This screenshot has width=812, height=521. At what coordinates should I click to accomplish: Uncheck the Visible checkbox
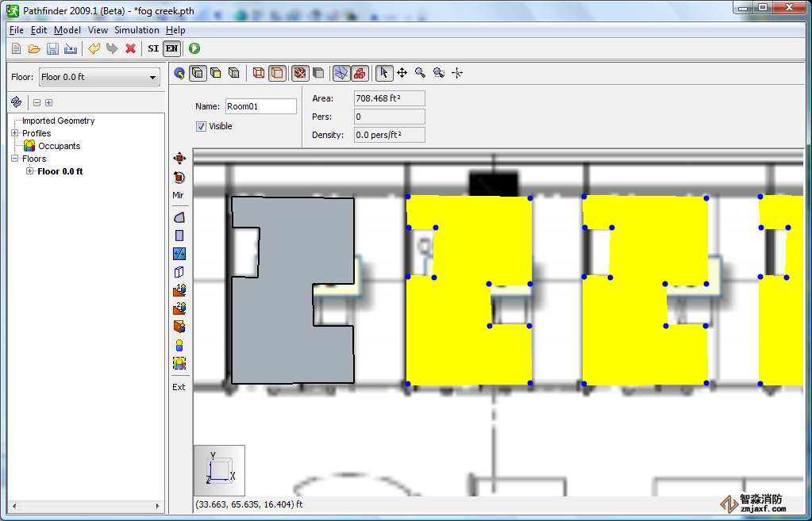(x=202, y=126)
